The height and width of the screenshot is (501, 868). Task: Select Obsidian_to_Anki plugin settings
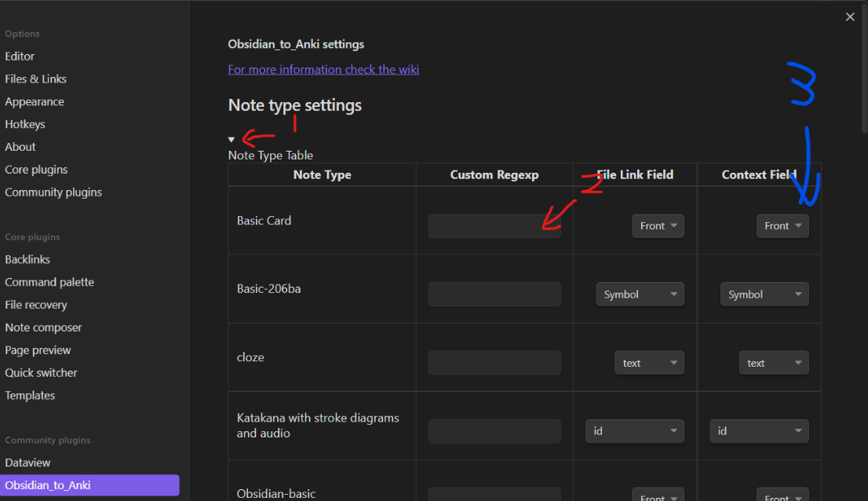point(89,485)
